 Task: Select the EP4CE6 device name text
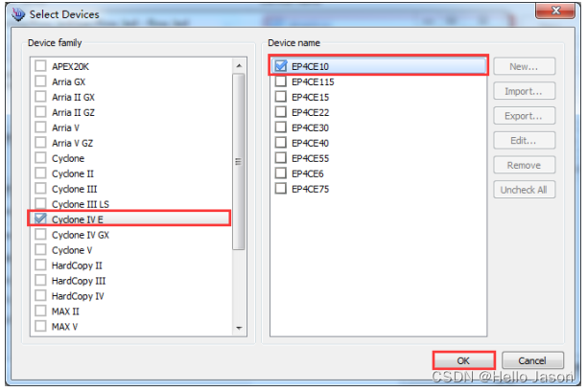[307, 173]
